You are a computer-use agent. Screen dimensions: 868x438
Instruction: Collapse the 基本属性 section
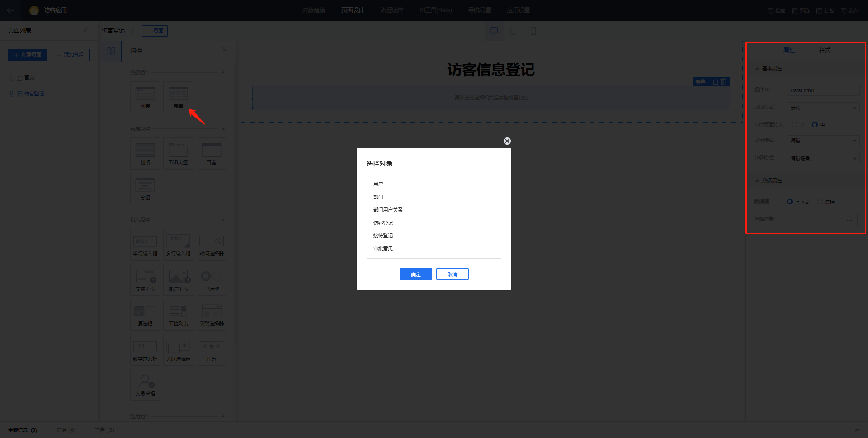pos(758,69)
